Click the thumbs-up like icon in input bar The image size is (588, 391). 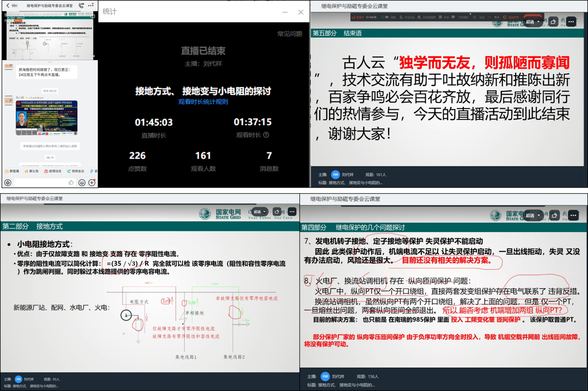point(71,182)
